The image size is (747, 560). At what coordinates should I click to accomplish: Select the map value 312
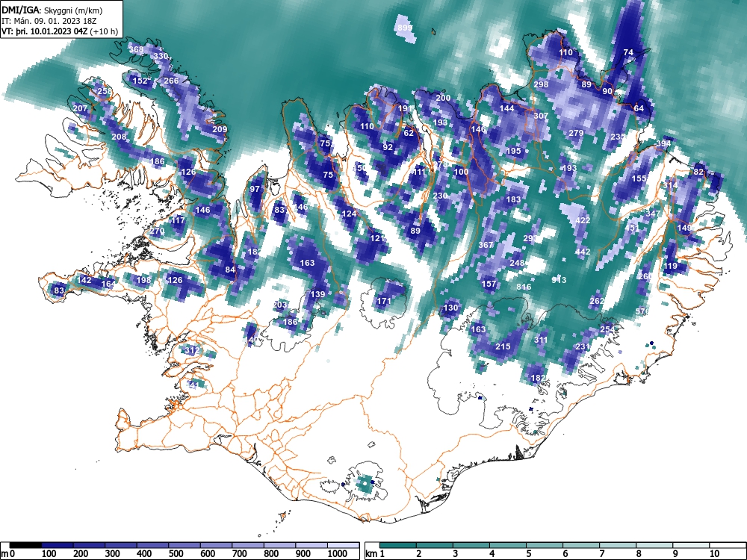tap(192, 350)
